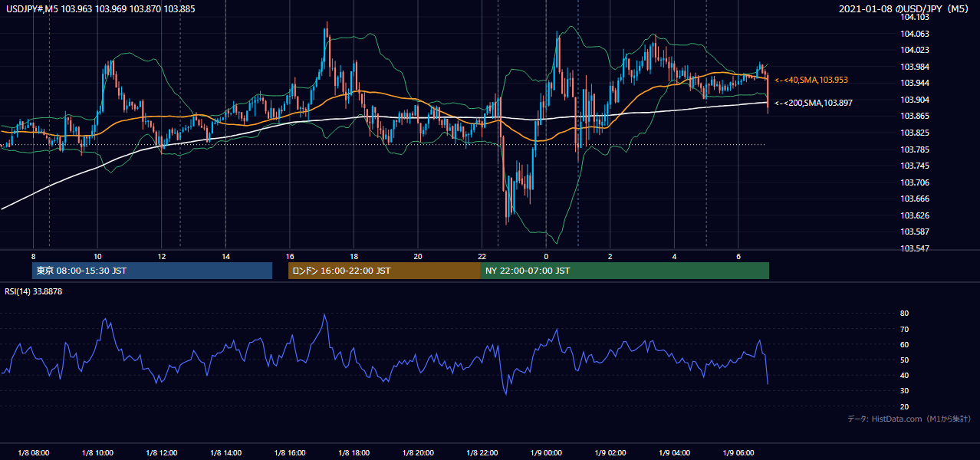Click the bottom date label 1/8 22:00
980x460 pixels.
pos(482,453)
